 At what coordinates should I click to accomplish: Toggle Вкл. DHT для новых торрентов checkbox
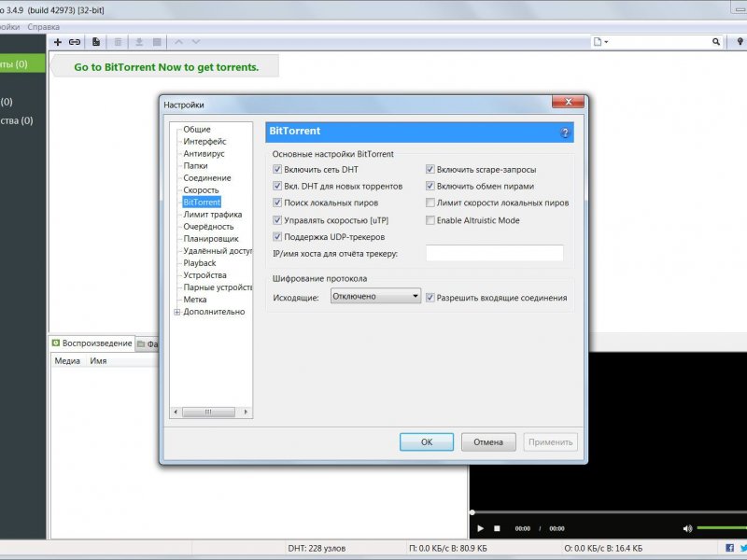(x=277, y=186)
